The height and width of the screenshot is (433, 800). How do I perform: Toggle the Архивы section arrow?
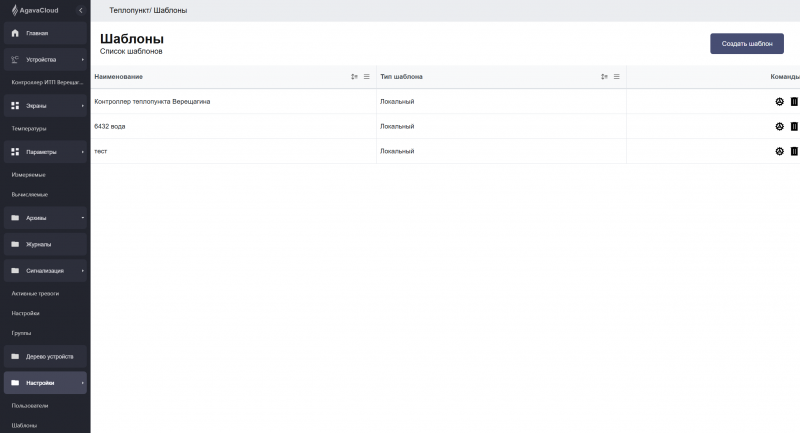click(83, 218)
